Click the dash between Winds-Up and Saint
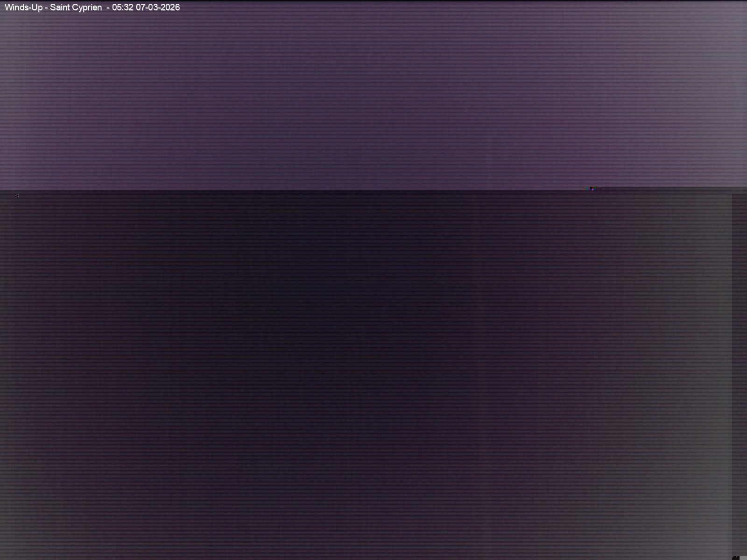The width and height of the screenshot is (747, 560). (x=46, y=8)
